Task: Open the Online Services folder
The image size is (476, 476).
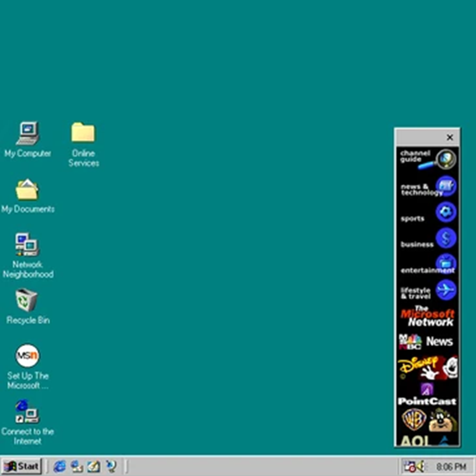Action: 83,133
